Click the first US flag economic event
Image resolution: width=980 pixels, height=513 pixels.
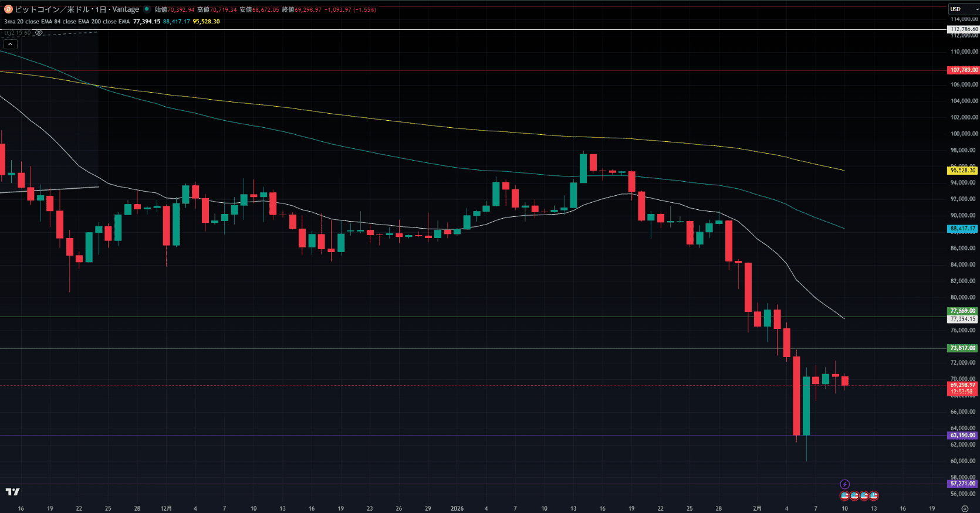click(844, 496)
